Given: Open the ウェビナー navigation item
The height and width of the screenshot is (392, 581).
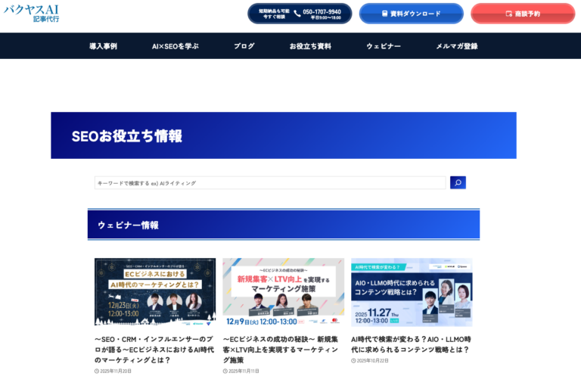Looking at the screenshot, I should [x=384, y=46].
